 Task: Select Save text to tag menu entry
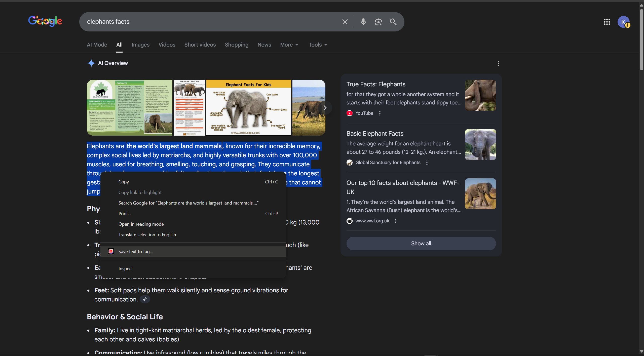point(136,252)
